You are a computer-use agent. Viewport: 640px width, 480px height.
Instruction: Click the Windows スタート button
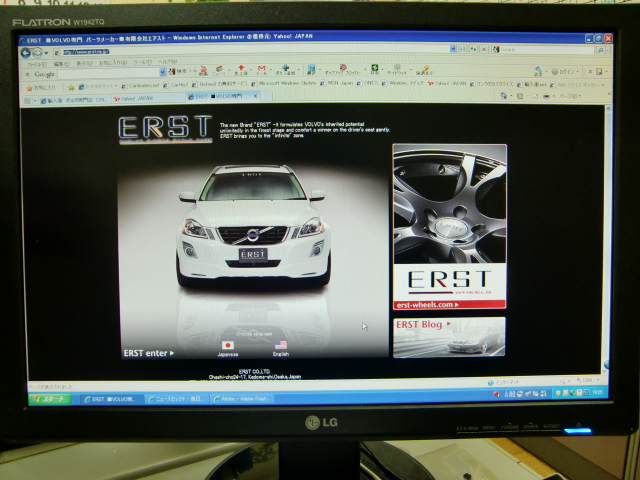pyautogui.click(x=50, y=399)
